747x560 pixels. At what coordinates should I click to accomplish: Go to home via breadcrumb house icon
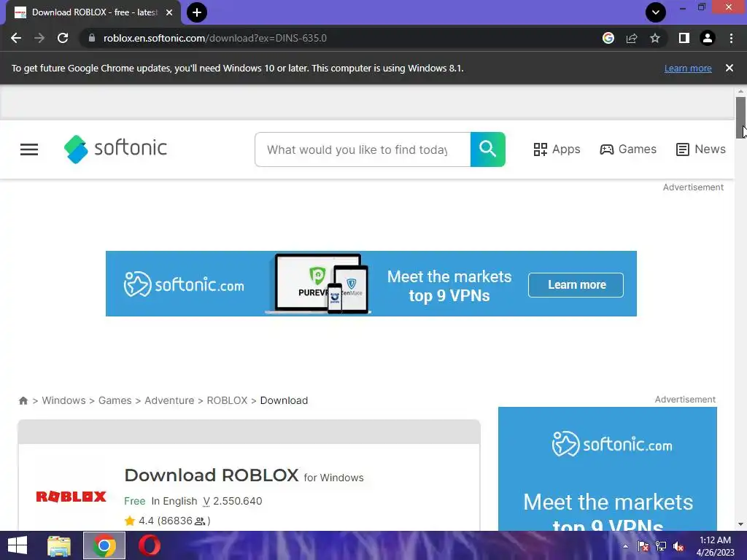23,400
